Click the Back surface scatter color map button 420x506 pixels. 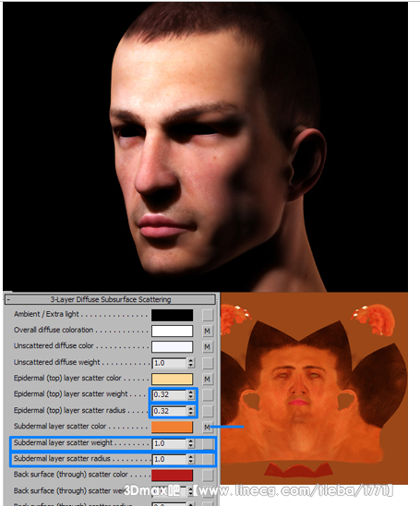click(208, 475)
